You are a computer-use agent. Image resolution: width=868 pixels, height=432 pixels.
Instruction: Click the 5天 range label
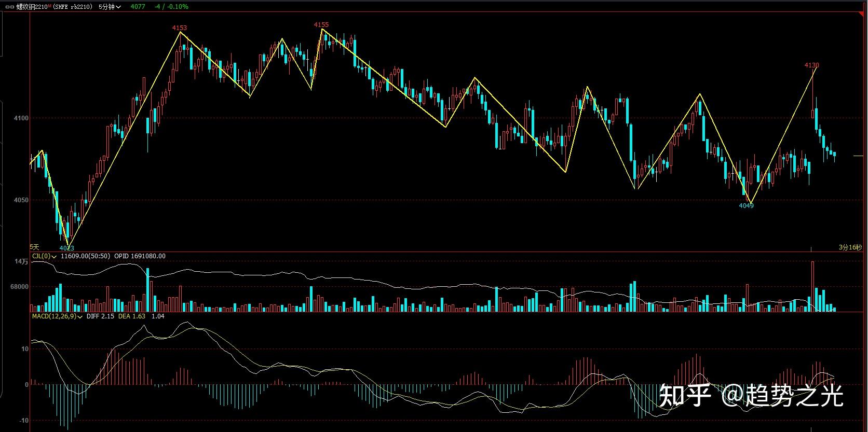point(35,247)
